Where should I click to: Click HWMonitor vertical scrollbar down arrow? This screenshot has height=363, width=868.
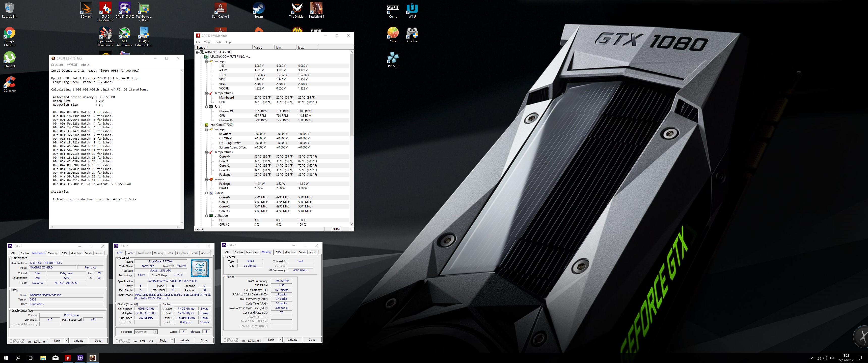click(351, 224)
